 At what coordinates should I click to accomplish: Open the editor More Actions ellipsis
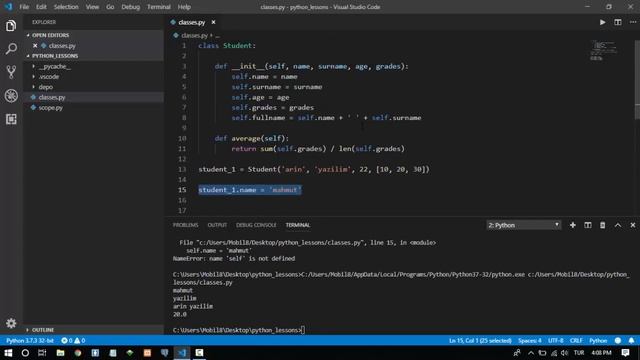click(x=633, y=22)
